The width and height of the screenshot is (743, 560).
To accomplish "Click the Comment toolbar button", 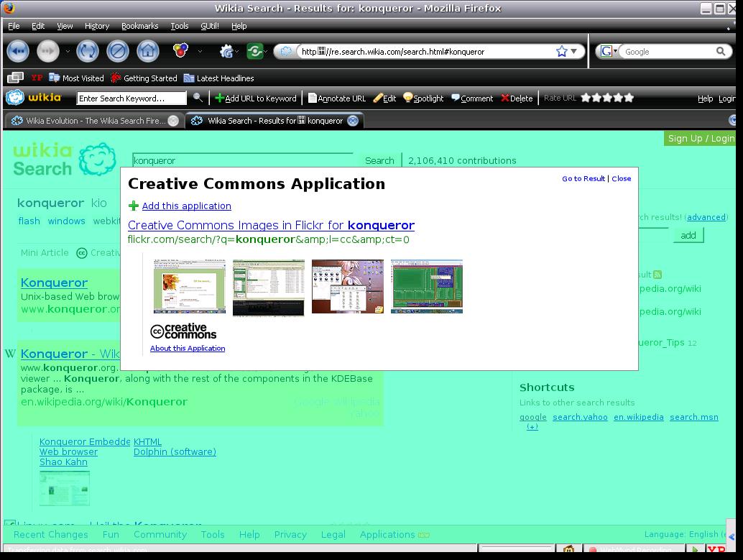I will 472,98.
